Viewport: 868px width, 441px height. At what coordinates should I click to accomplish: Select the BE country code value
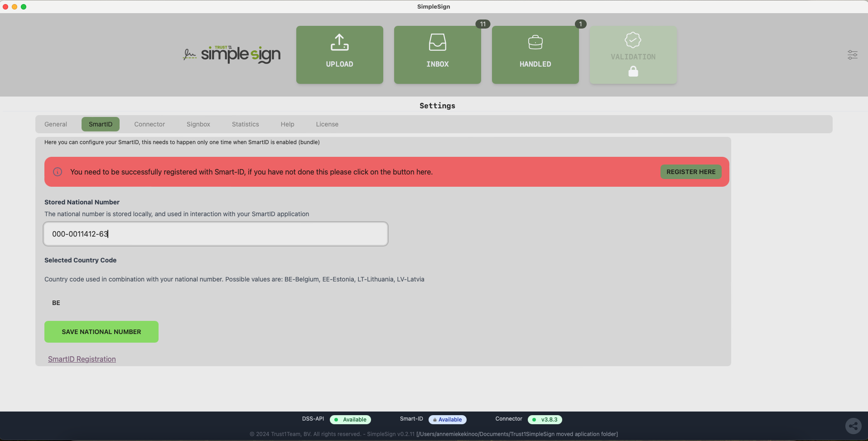(56, 303)
